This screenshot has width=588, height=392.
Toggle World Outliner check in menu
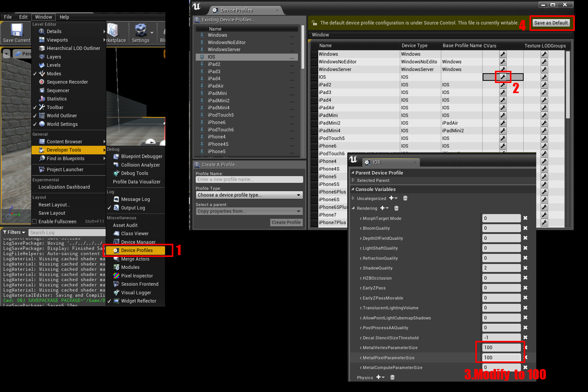(35, 116)
